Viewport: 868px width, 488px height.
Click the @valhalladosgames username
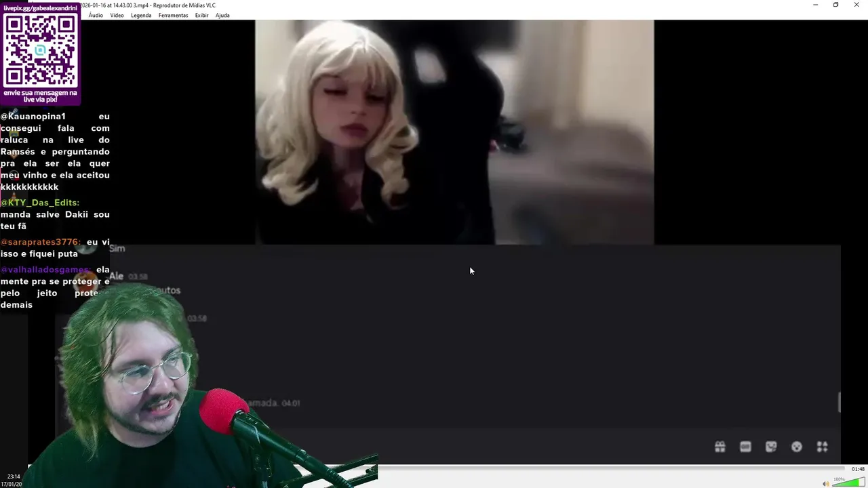point(45,270)
